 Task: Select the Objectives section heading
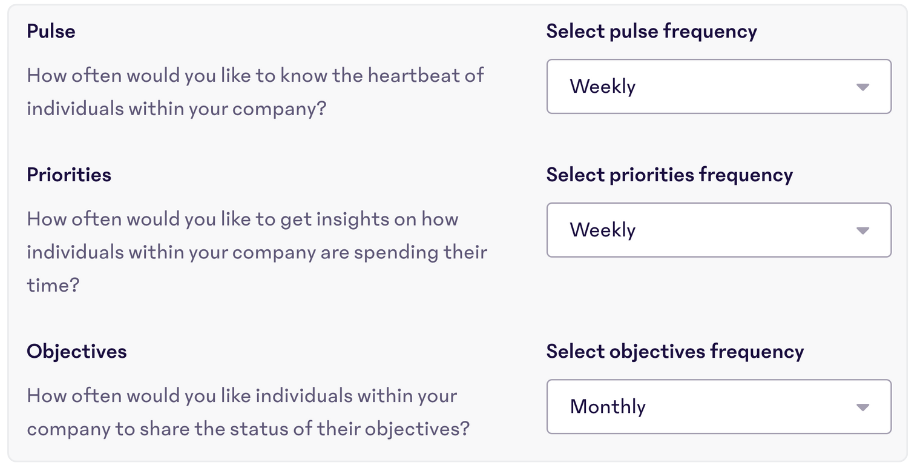[x=76, y=351]
